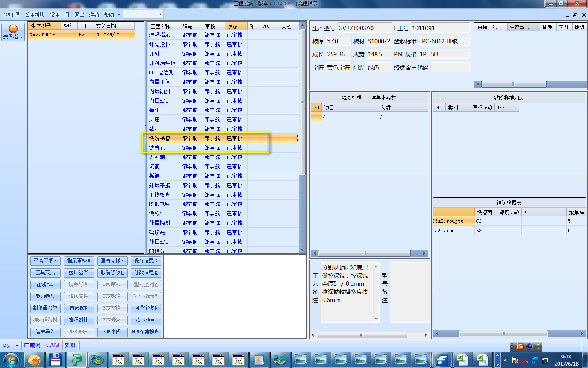This screenshot has height=368, width=588.
Task: Select the 钻孔 process row
Action: coord(223,129)
